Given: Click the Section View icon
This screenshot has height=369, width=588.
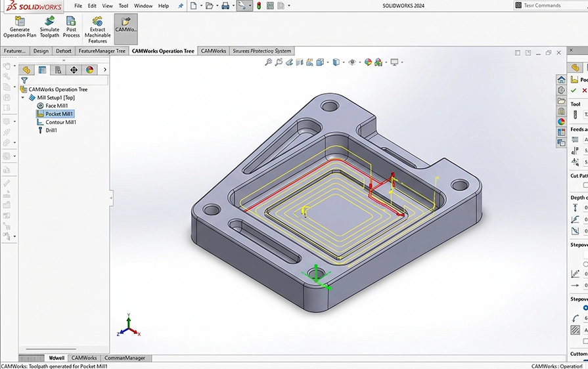Looking at the screenshot, I should 299,62.
